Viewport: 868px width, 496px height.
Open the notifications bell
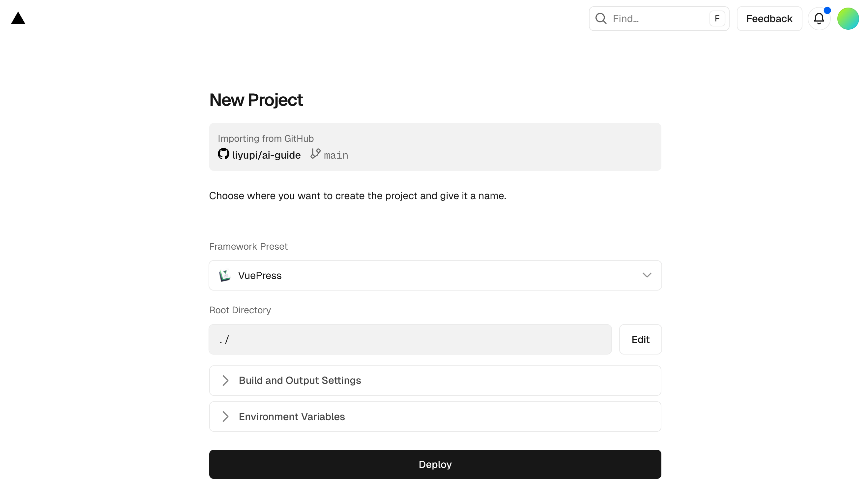click(819, 18)
